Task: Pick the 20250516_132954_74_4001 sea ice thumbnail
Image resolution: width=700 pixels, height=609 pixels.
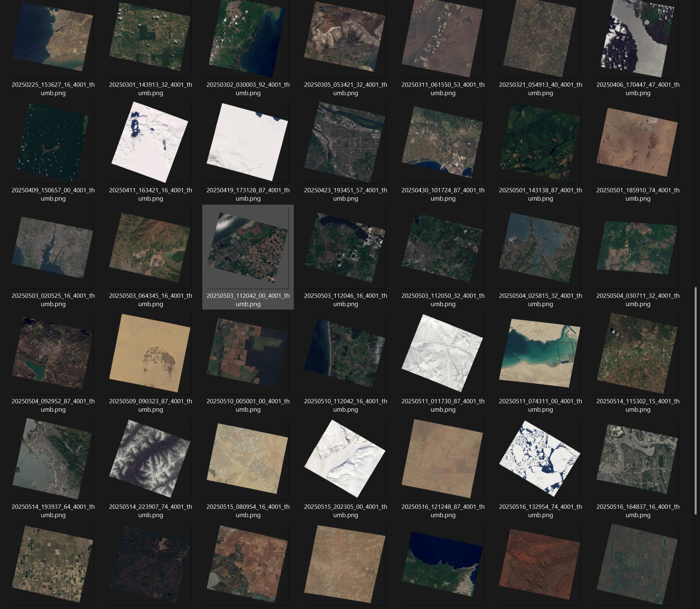Action: pos(540,459)
